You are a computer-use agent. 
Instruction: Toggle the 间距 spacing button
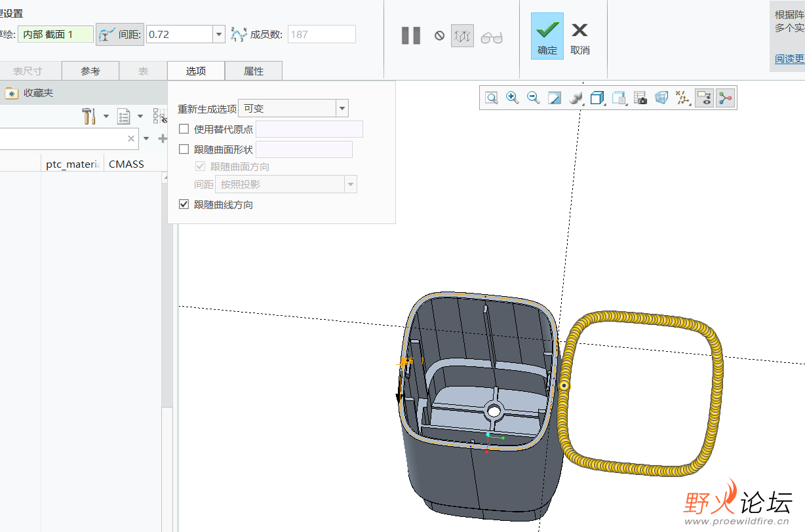point(120,34)
